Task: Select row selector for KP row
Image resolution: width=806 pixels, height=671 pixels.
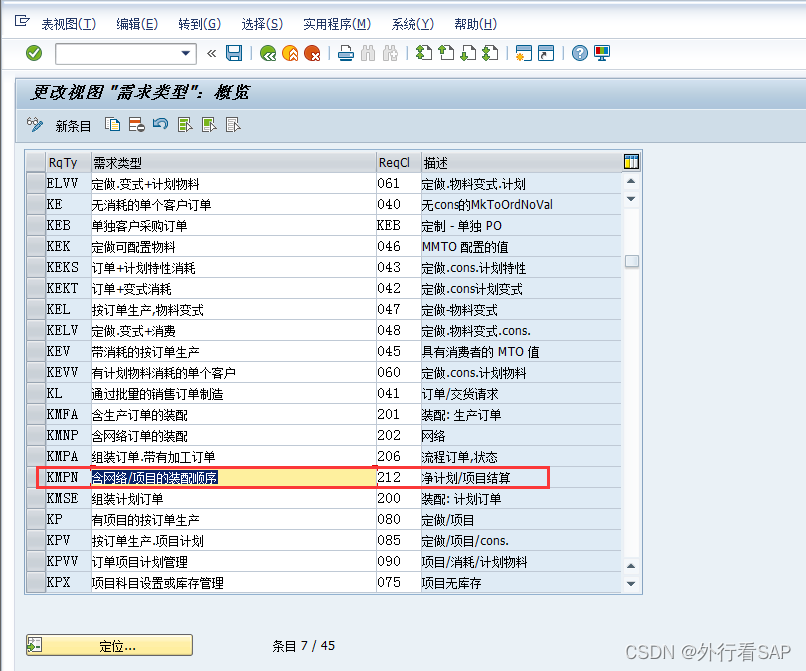Action: pyautogui.click(x=36, y=520)
